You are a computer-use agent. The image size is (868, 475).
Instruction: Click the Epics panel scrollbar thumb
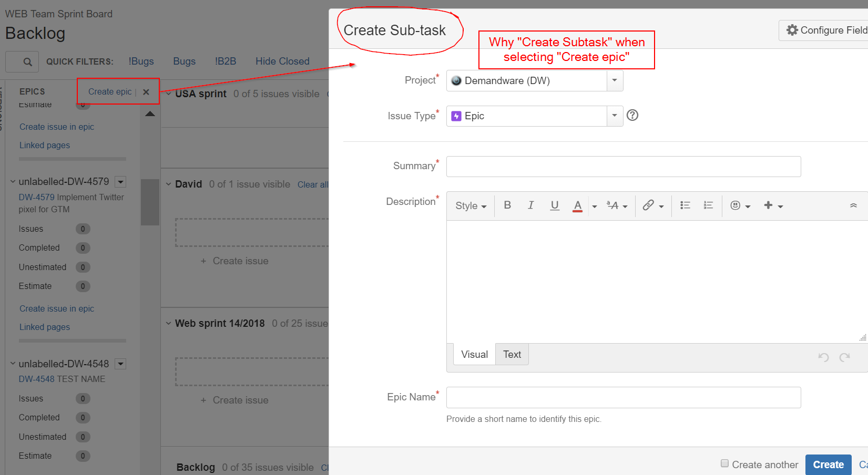click(x=150, y=202)
